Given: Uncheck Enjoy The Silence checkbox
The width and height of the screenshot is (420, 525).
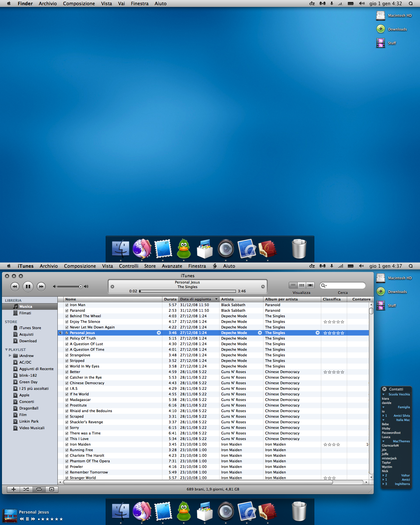Looking at the screenshot, I should [x=67, y=322].
